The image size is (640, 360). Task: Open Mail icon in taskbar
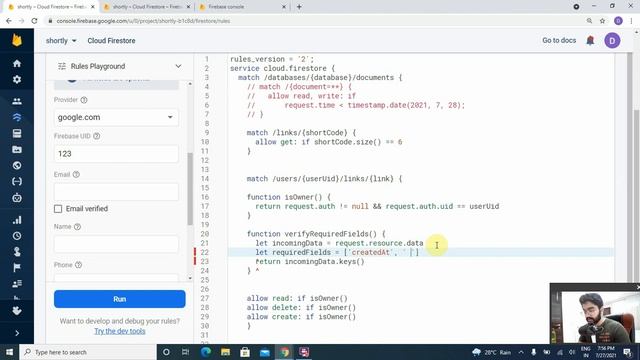point(264,352)
